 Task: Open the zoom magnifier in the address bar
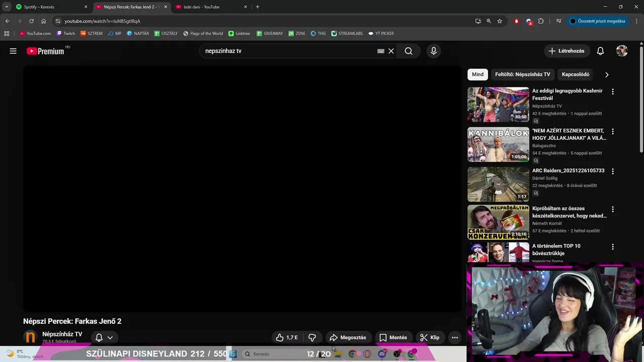coord(489,21)
